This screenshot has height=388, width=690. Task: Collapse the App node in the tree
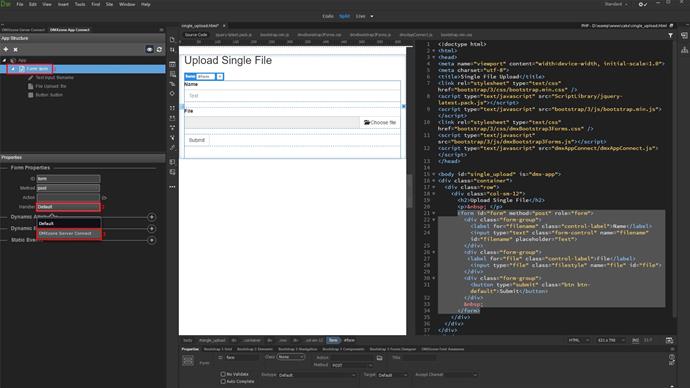click(x=4, y=60)
